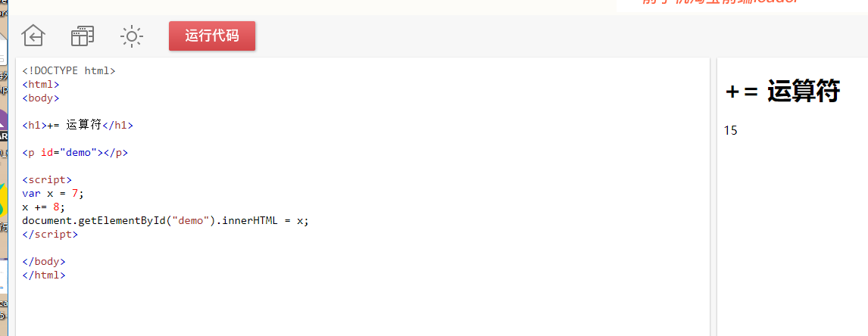Screen dimensions: 868x336
Task: Click the closing </html> tag line
Action: click(44, 275)
